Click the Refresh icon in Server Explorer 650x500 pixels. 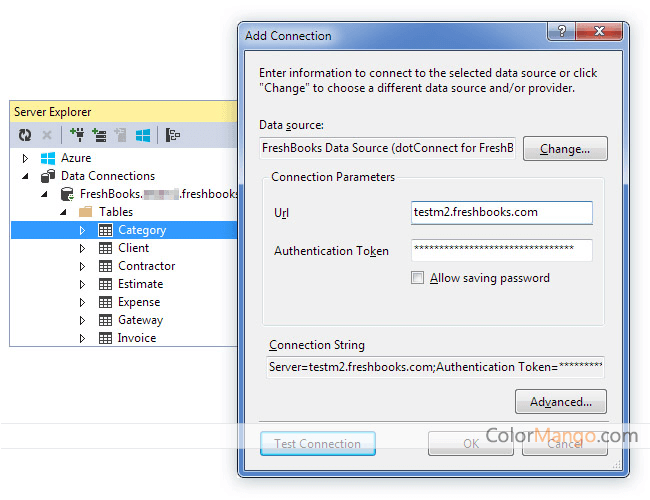click(x=25, y=135)
